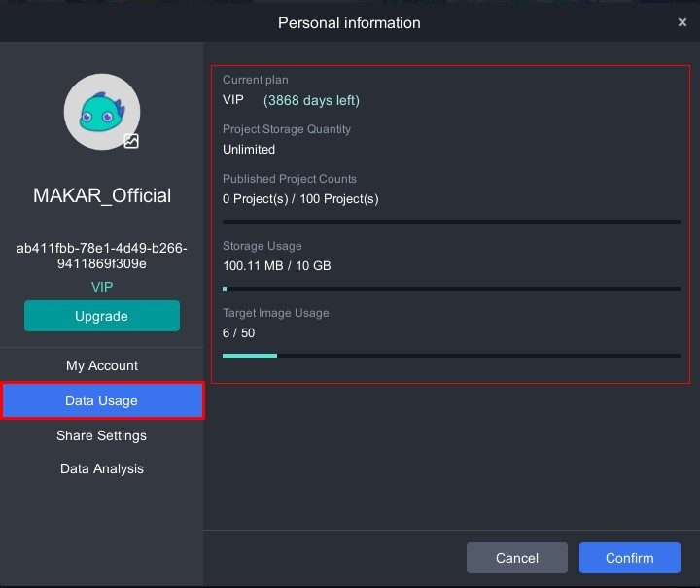Close the Personal information dialog

point(682,22)
